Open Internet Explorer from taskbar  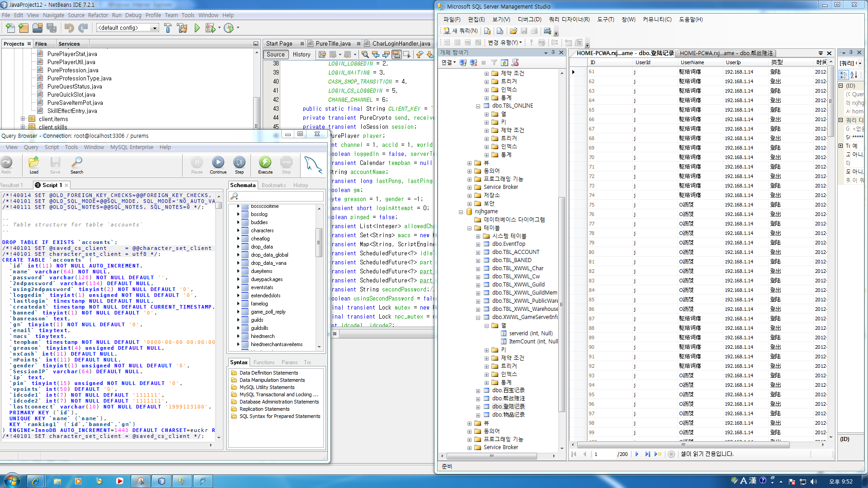[36, 481]
